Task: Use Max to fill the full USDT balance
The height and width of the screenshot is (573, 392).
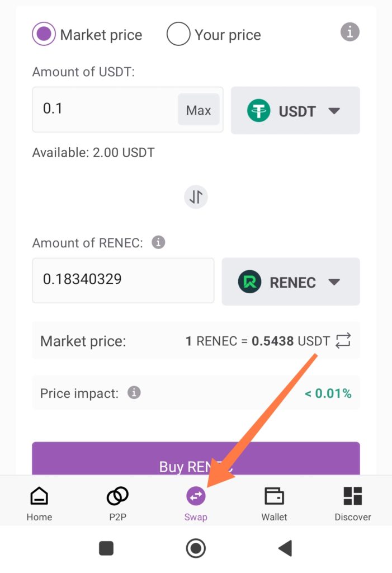Action: [x=198, y=110]
